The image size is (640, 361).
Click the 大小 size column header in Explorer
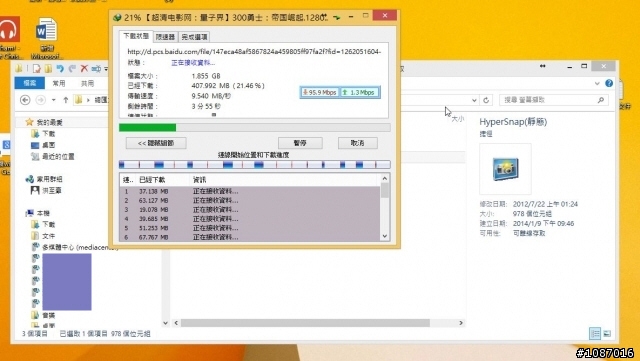click(x=458, y=119)
